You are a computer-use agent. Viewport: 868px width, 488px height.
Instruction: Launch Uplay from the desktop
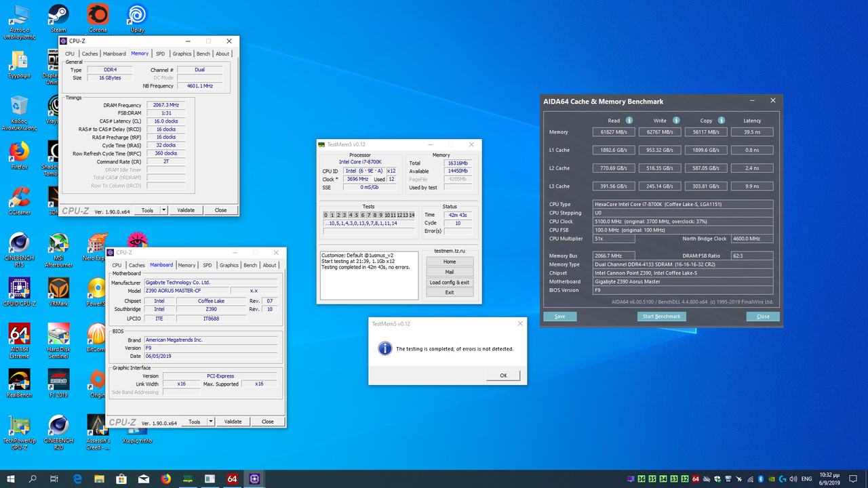click(x=137, y=18)
